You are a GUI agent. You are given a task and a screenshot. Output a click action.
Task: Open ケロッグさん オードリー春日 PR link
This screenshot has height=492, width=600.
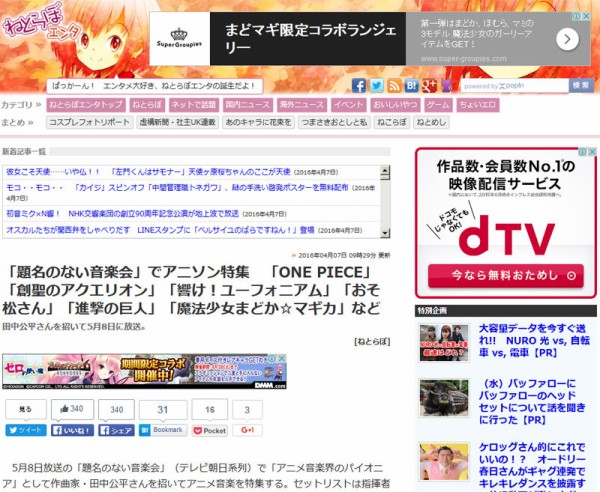532,465
